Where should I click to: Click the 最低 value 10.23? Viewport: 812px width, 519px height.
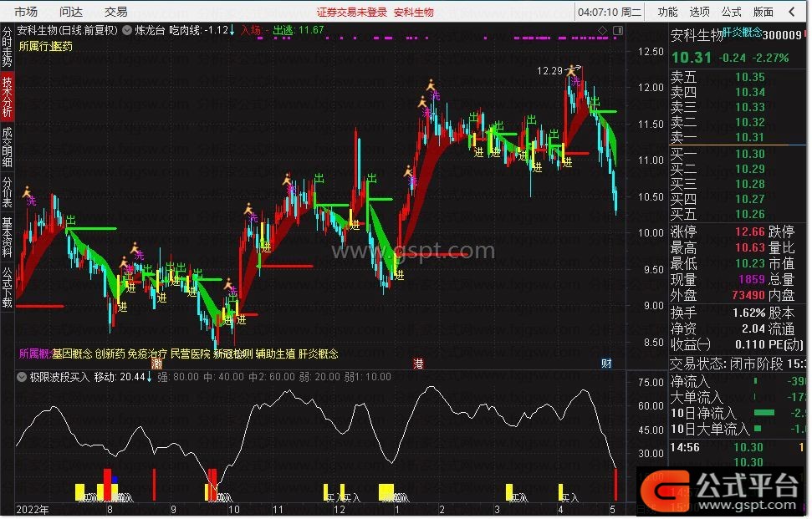pyautogui.click(x=750, y=264)
